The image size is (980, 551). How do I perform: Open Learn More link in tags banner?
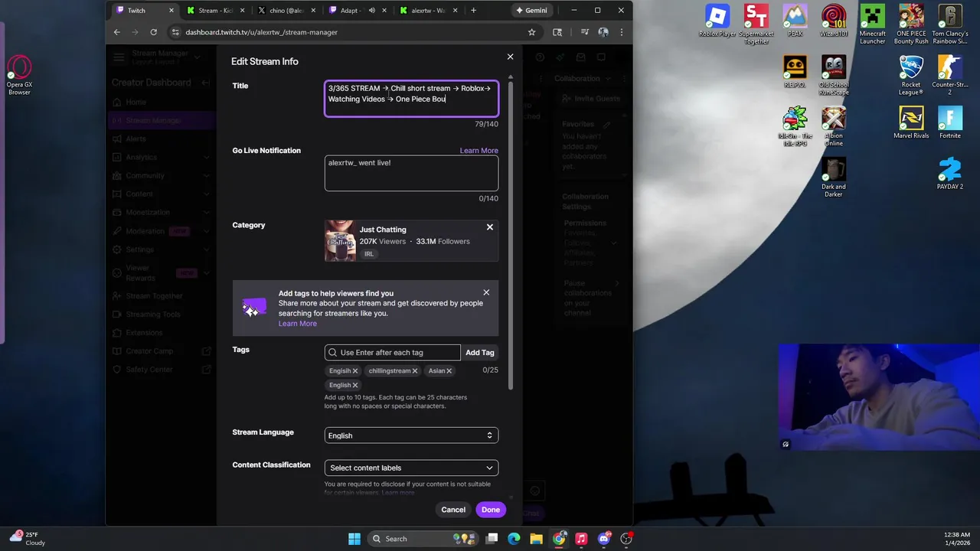point(297,324)
